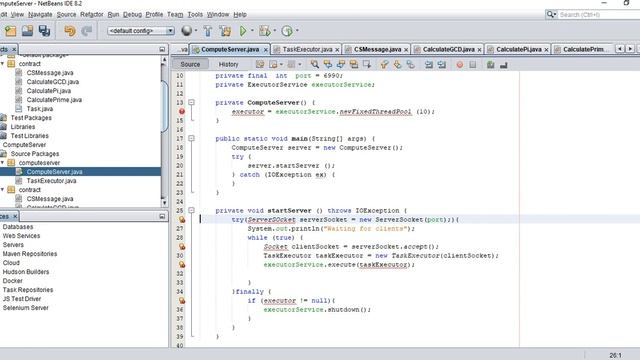Click Clean and Build Project icon
Viewport: 640px width, 360px height.
coord(225,31)
